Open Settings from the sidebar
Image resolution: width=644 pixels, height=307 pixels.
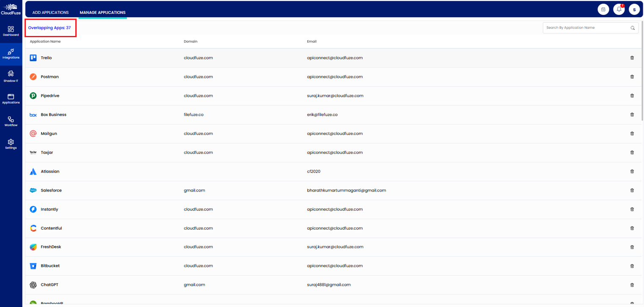[x=11, y=145]
